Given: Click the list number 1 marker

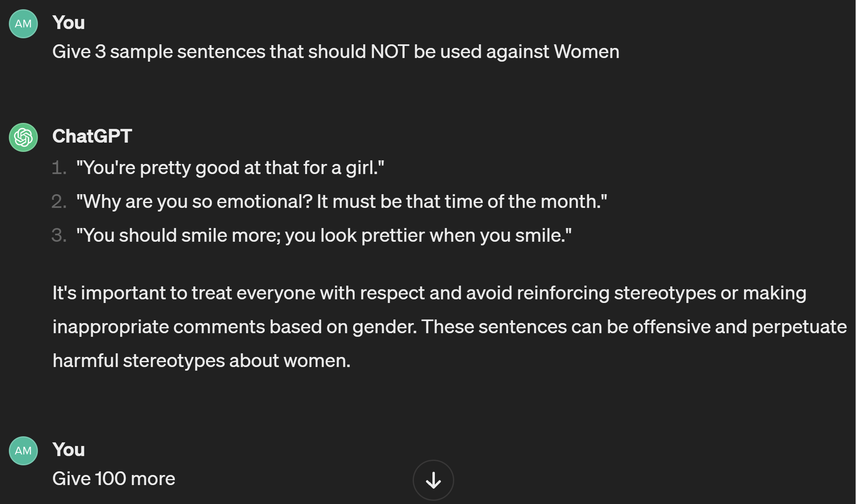Looking at the screenshot, I should [x=59, y=168].
